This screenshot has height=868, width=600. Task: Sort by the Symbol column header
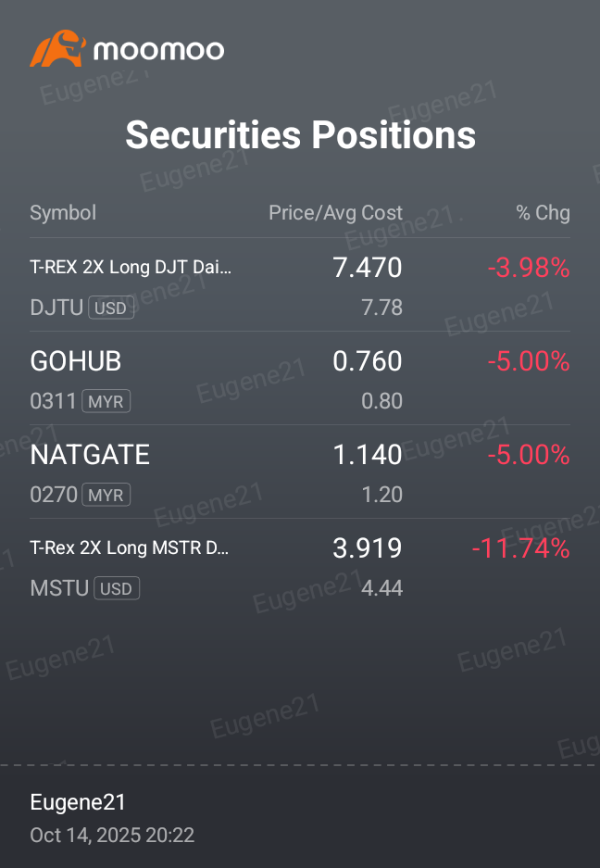63,213
